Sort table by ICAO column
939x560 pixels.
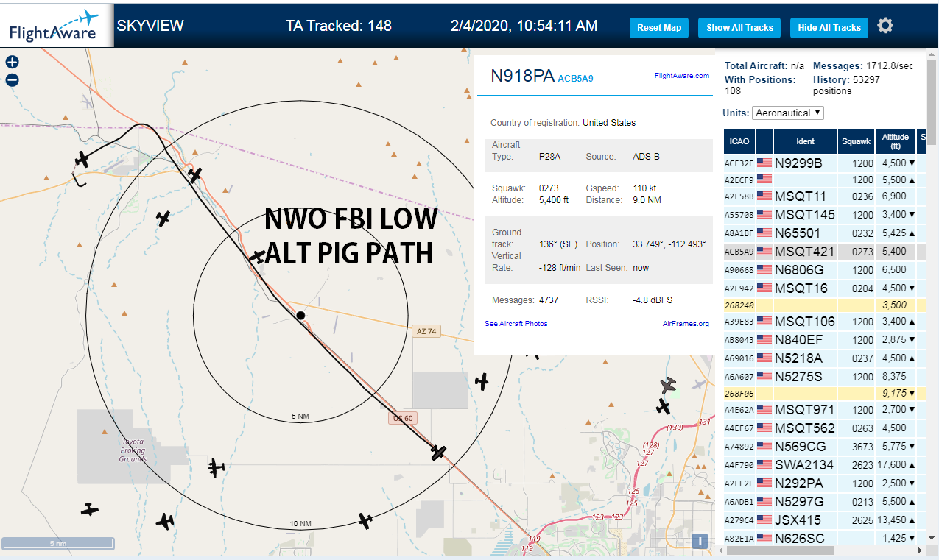click(739, 141)
